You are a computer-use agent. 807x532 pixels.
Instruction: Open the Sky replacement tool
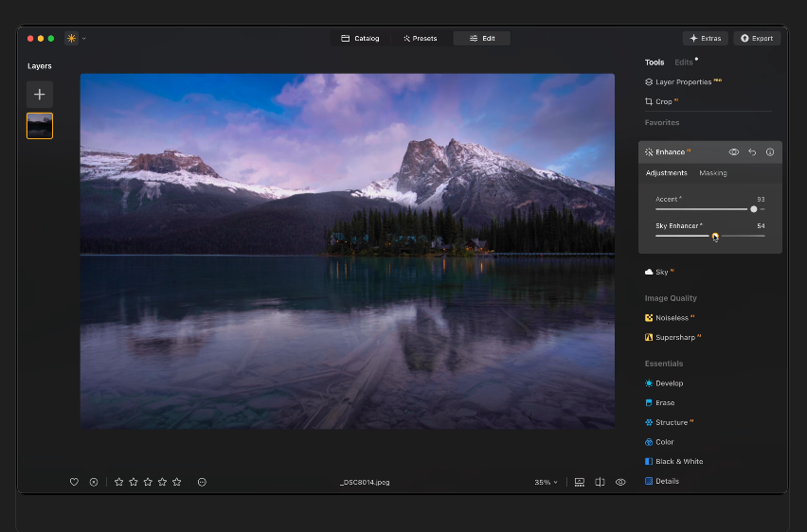[661, 272]
